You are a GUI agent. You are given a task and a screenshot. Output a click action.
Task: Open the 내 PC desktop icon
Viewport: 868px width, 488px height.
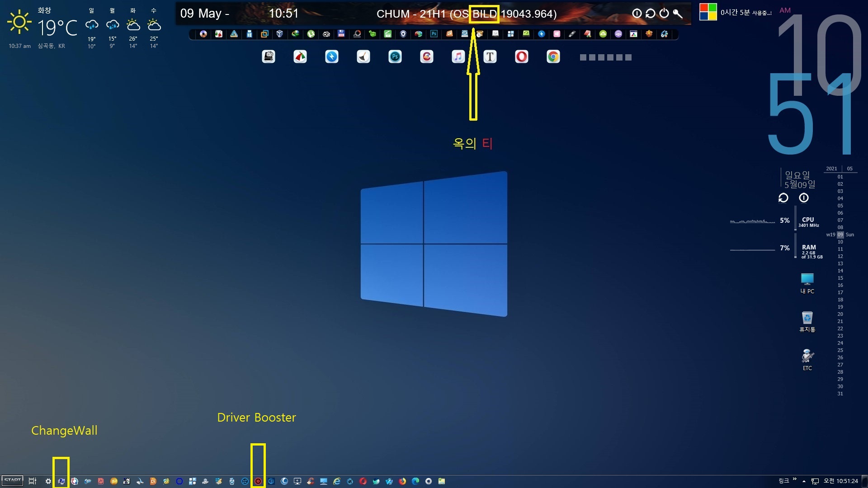pos(807,284)
